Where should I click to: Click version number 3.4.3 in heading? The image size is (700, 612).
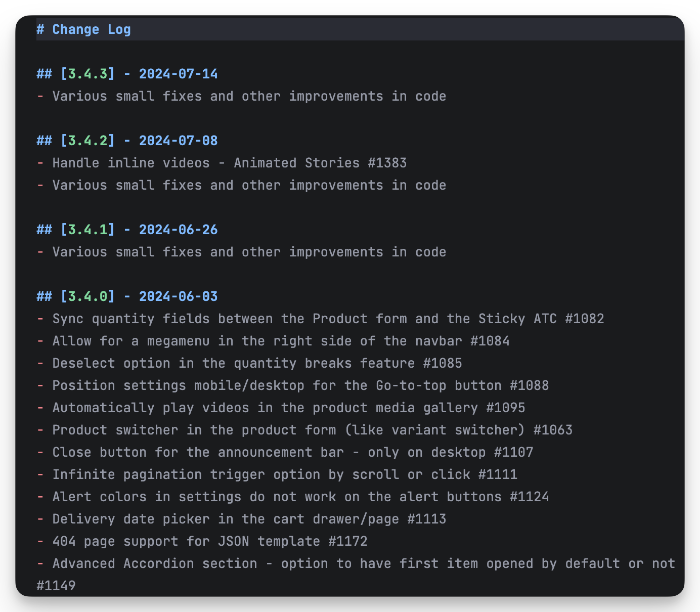[x=88, y=74]
